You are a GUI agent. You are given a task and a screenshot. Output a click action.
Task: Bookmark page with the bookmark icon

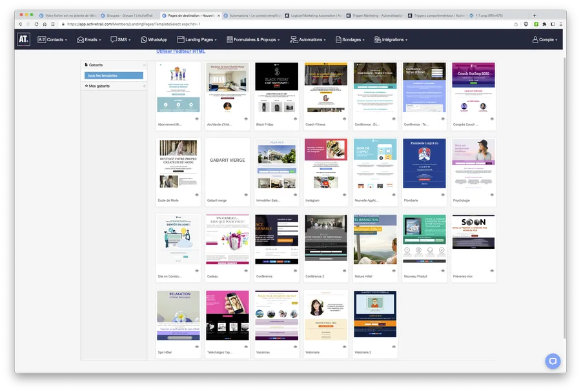tap(53, 24)
